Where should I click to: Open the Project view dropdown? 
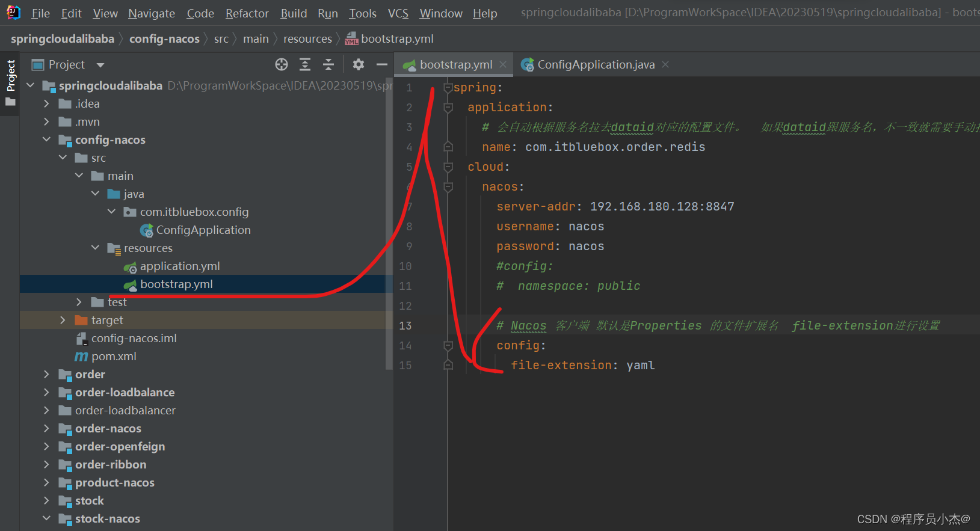pos(100,65)
